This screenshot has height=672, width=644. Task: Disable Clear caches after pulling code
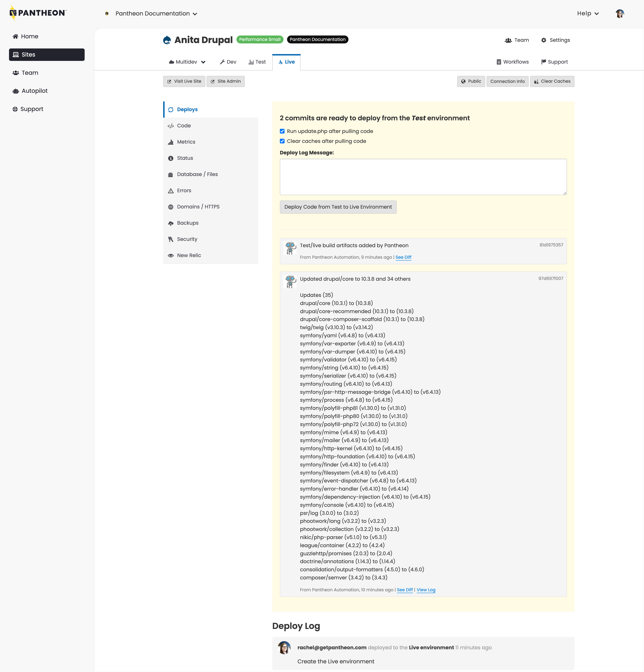(282, 141)
